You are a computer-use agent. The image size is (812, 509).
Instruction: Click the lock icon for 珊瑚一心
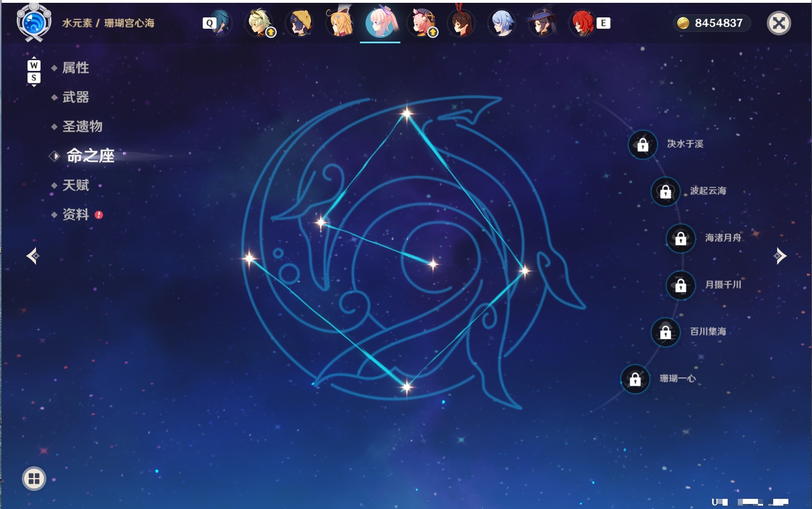pyautogui.click(x=635, y=380)
